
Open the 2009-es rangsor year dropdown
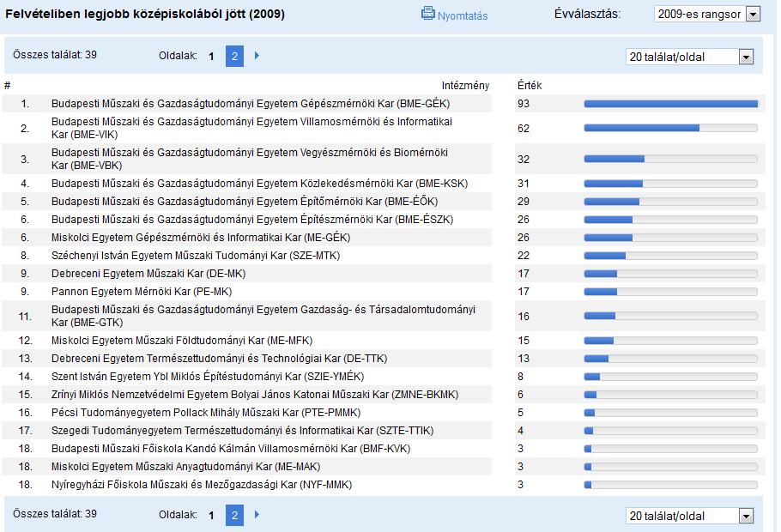[x=707, y=14]
